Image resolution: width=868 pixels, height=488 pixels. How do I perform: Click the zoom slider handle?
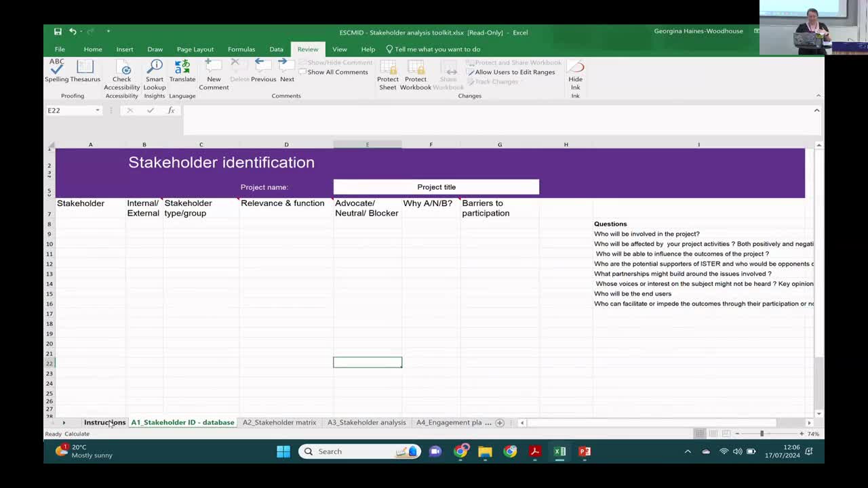762,434
